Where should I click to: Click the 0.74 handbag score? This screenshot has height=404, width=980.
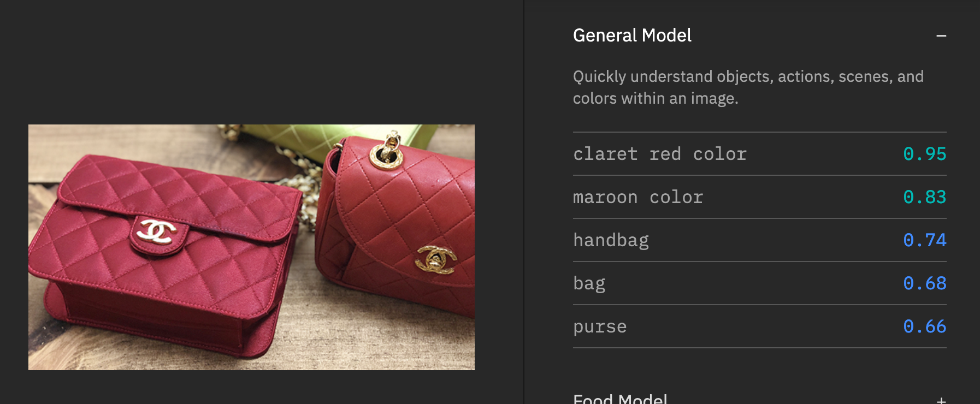click(x=924, y=240)
